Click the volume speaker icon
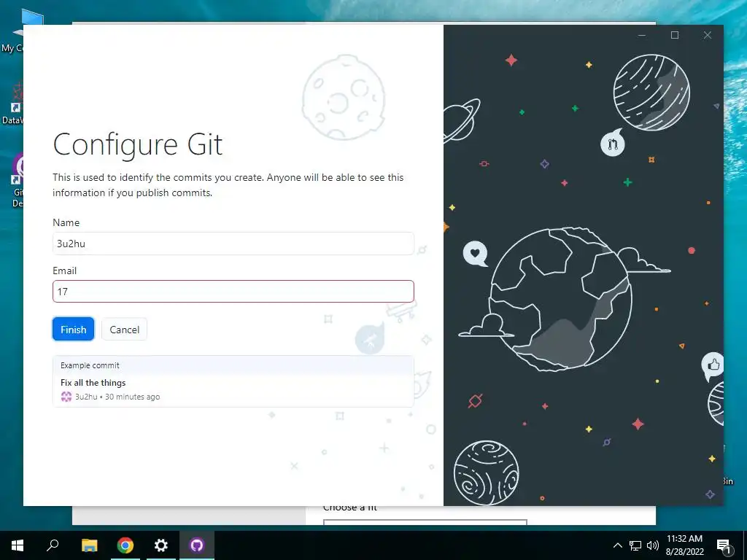Image resolution: width=747 pixels, height=560 pixels. [653, 545]
